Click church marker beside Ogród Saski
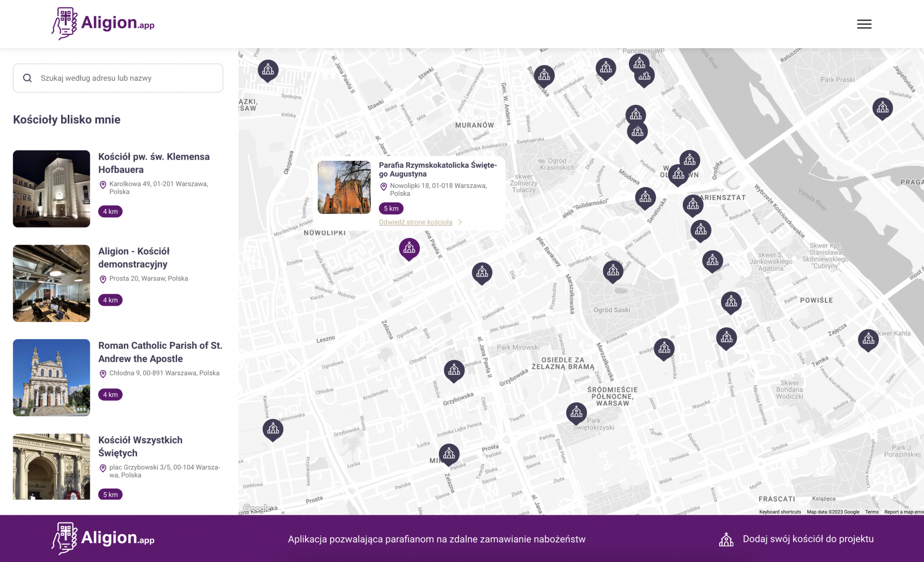The height and width of the screenshot is (562, 924). (x=613, y=271)
